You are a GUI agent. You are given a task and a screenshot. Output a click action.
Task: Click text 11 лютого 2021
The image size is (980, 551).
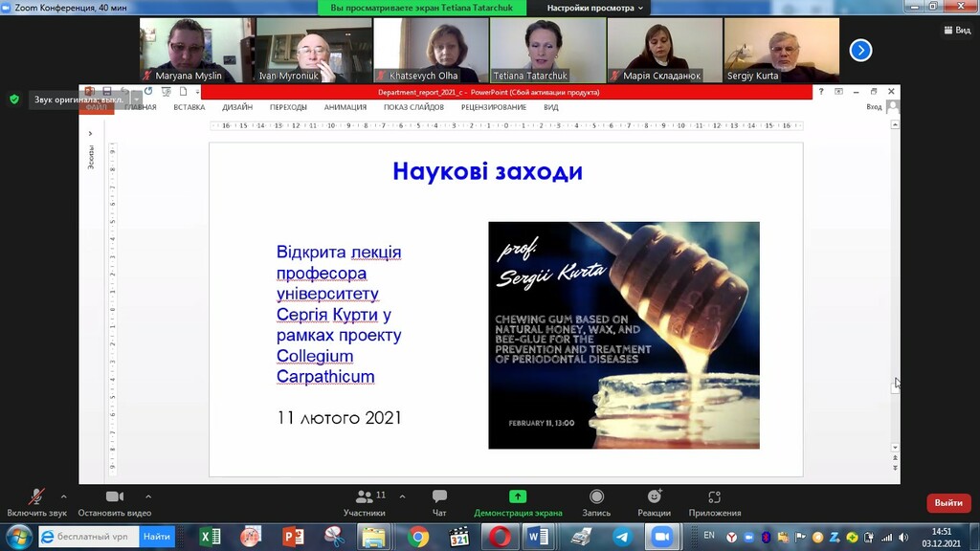click(340, 418)
